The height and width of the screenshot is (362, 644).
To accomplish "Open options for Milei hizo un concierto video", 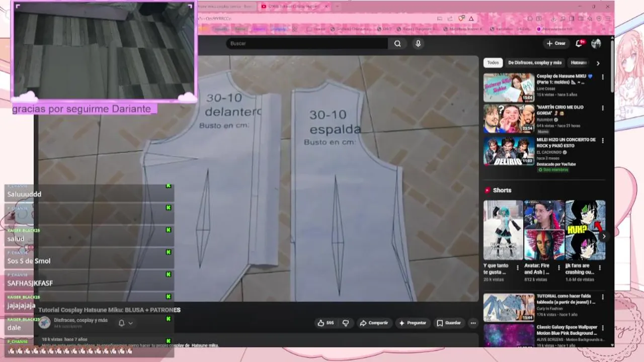I will [x=603, y=140].
